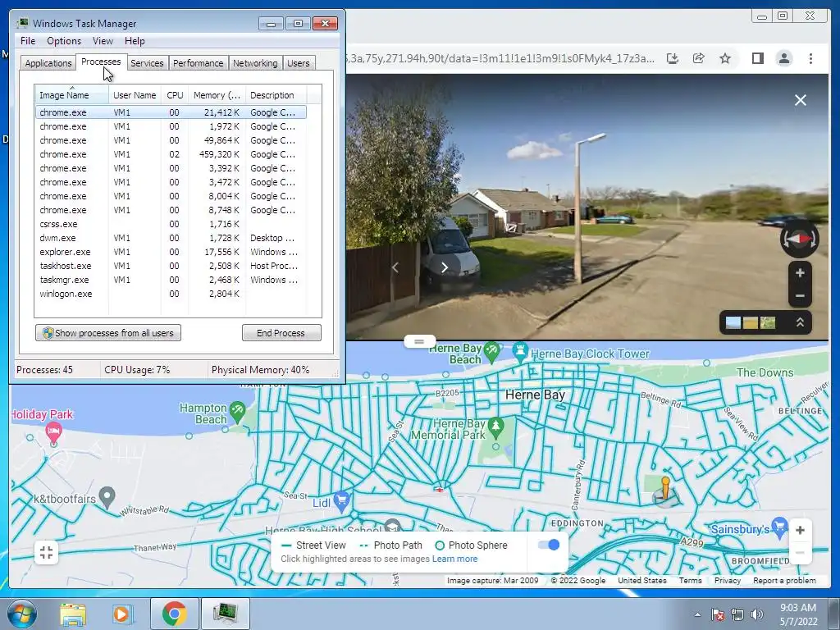
Task: Switch to the Networking tab
Action: tap(255, 63)
